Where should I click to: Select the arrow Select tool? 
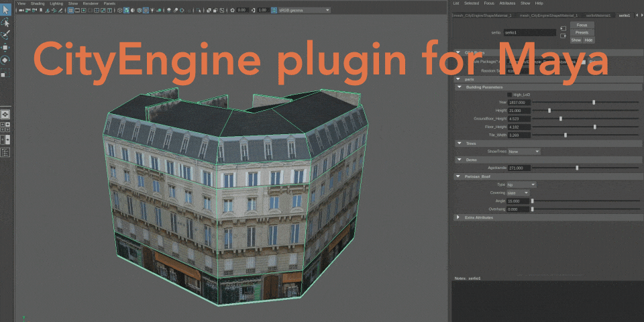(x=6, y=9)
